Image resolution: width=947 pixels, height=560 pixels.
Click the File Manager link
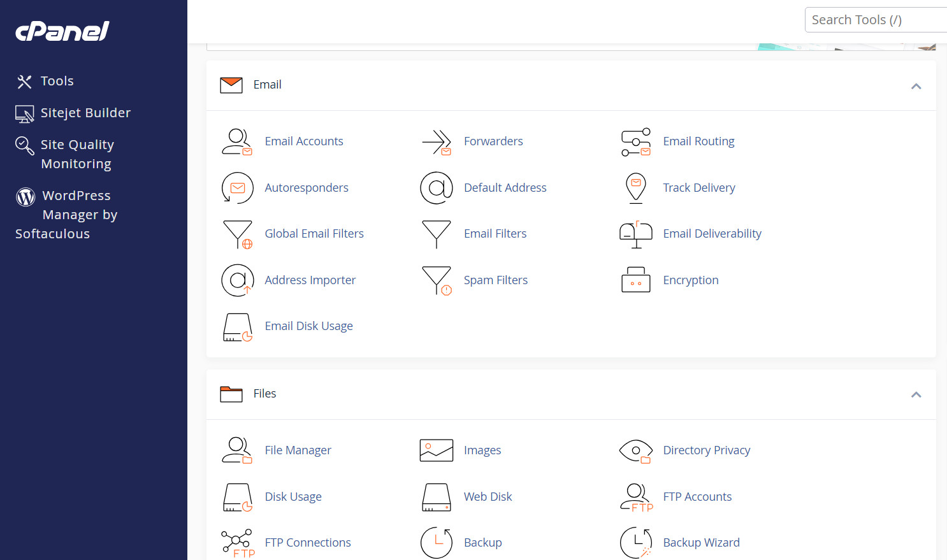pyautogui.click(x=298, y=450)
